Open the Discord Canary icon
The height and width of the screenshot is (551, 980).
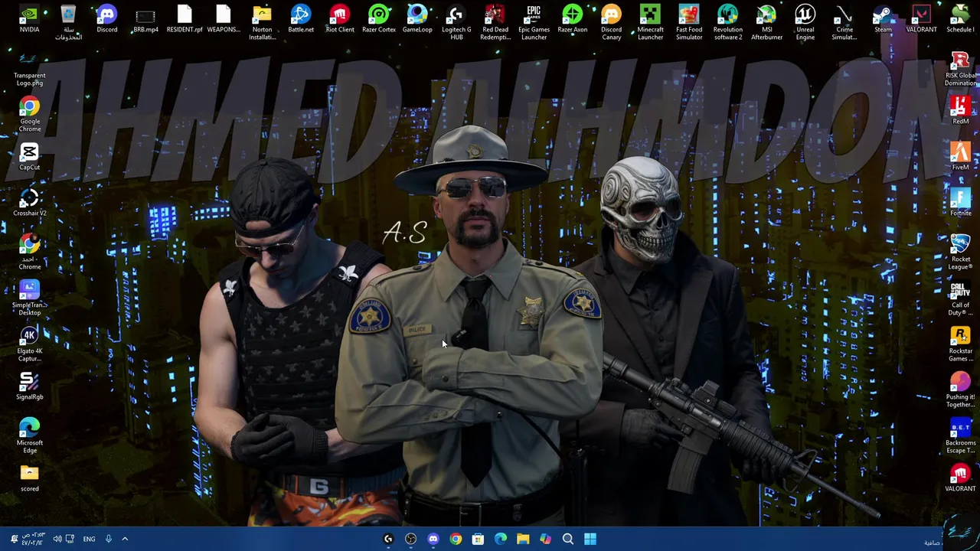click(x=611, y=23)
